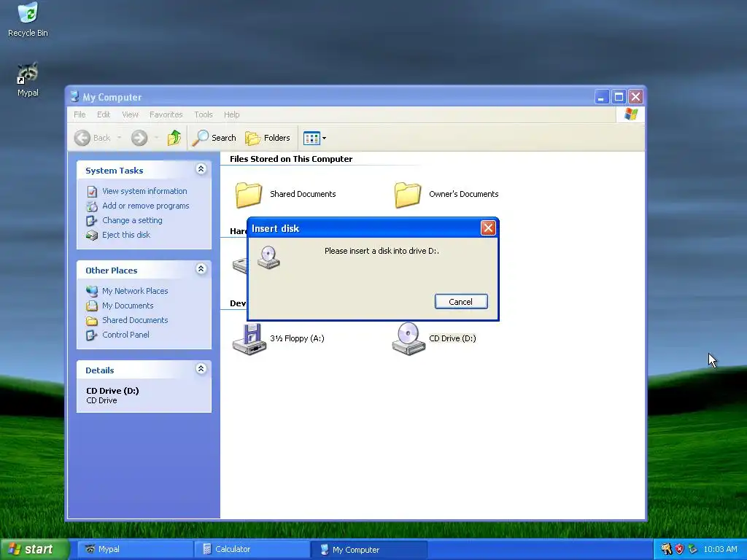Open the Back history dropdown arrow
The height and width of the screenshot is (560, 747).
(119, 138)
